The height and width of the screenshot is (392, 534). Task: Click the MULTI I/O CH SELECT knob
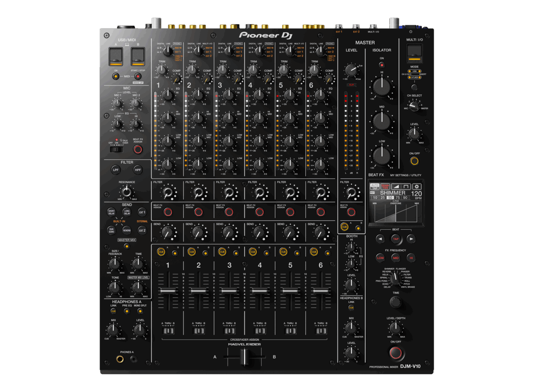point(414,106)
